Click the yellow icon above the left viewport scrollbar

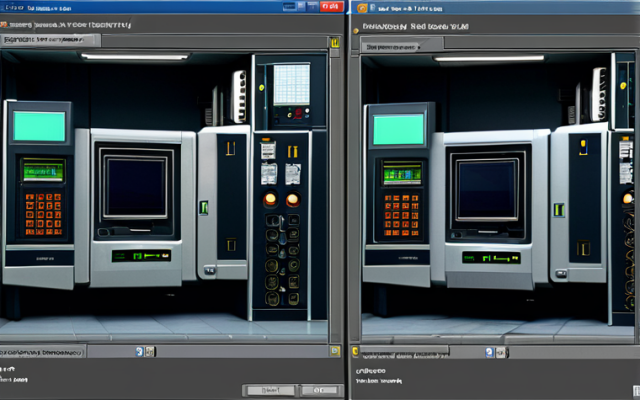(335, 42)
